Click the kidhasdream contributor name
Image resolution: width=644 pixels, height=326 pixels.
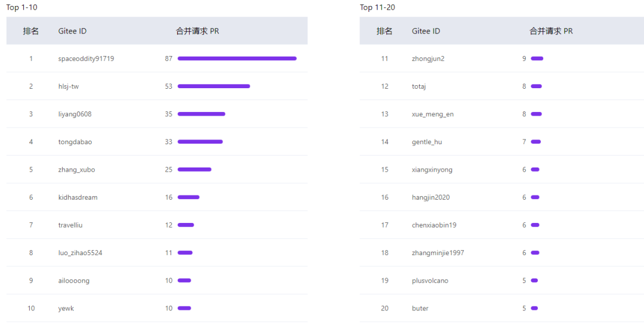click(78, 197)
